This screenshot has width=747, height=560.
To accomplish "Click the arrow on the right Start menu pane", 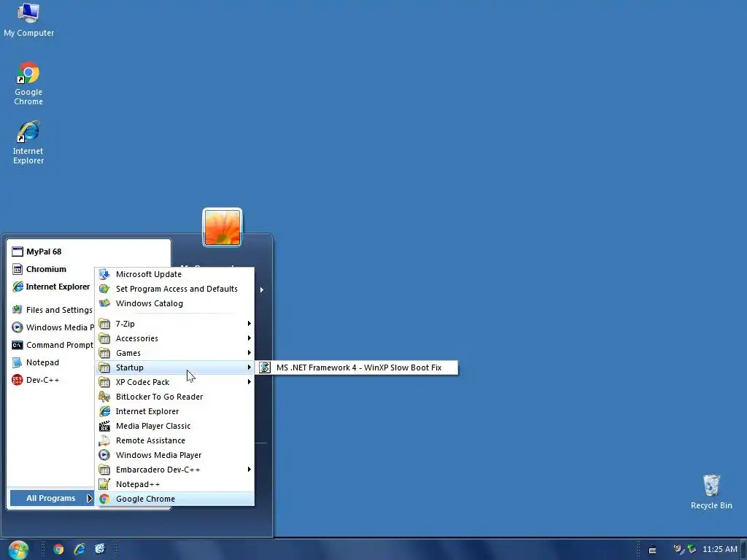I will (262, 289).
